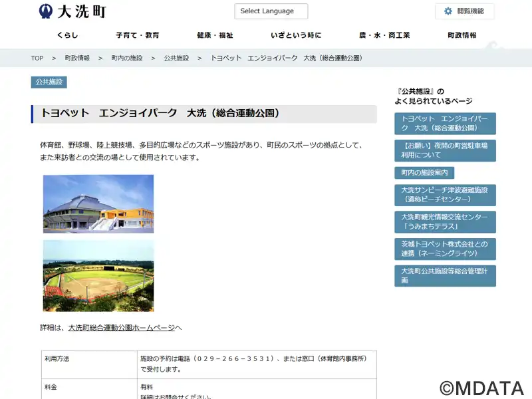Click the 大洗町 town logo
This screenshot has width=532, height=399.
[72, 11]
